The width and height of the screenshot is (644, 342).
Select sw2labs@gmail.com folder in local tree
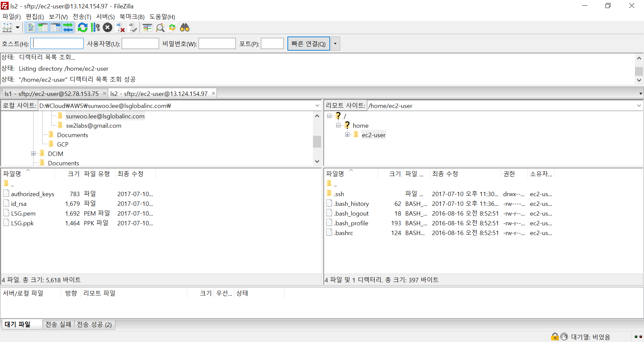coord(94,125)
